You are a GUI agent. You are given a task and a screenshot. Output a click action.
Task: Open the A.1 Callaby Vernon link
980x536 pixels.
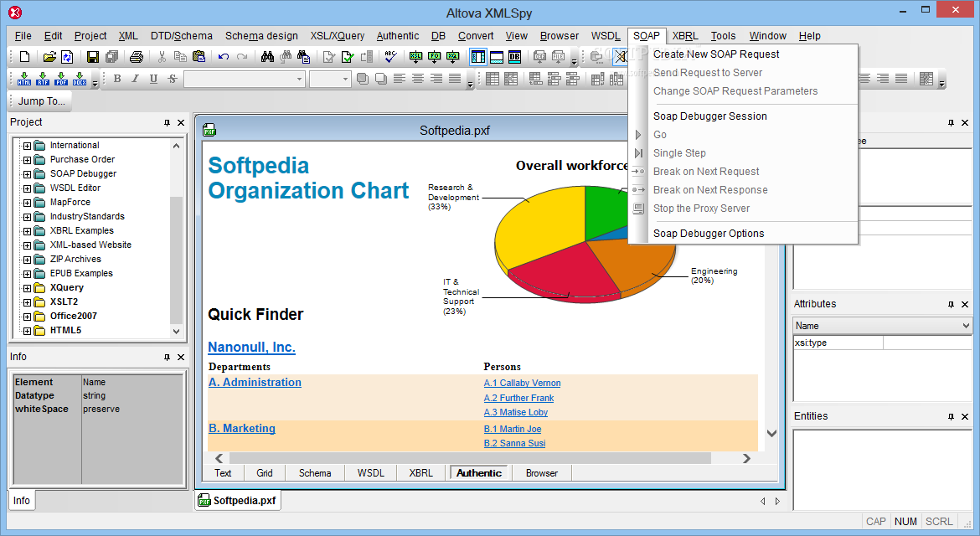pyautogui.click(x=522, y=383)
